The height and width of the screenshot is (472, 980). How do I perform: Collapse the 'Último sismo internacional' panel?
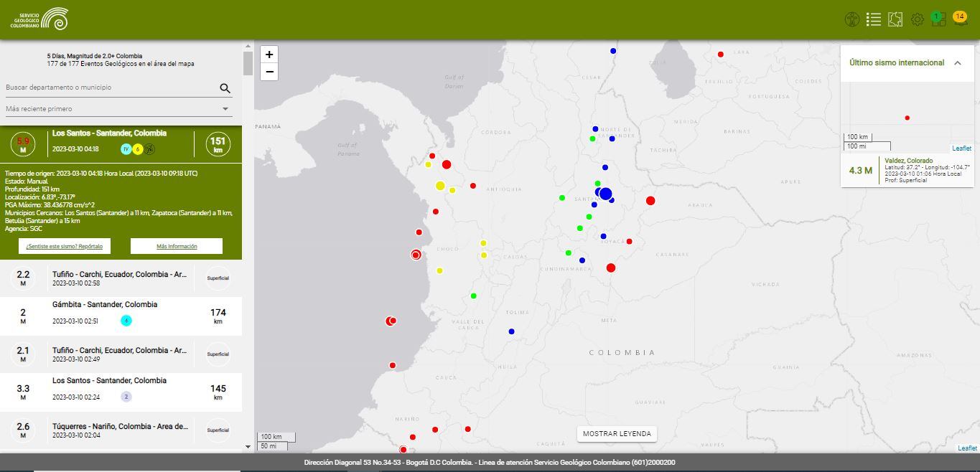957,63
